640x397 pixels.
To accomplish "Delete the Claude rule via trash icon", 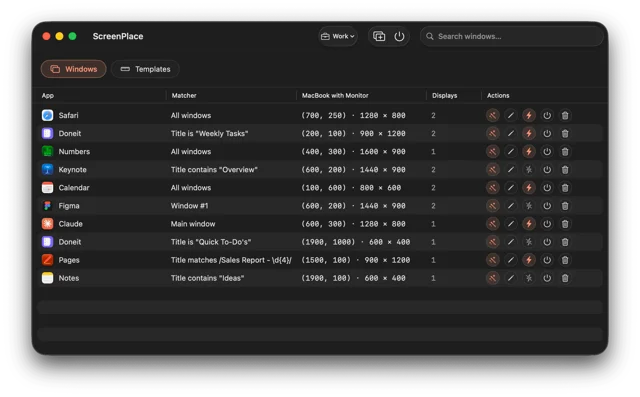I will click(565, 224).
